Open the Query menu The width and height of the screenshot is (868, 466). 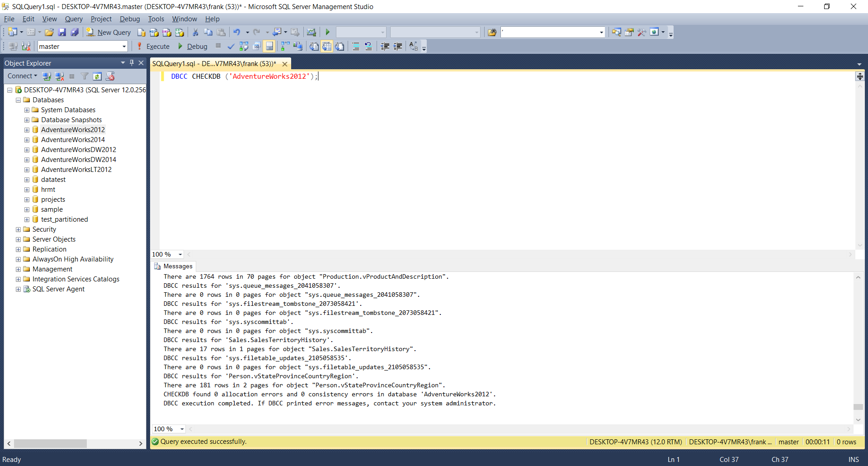pyautogui.click(x=74, y=19)
